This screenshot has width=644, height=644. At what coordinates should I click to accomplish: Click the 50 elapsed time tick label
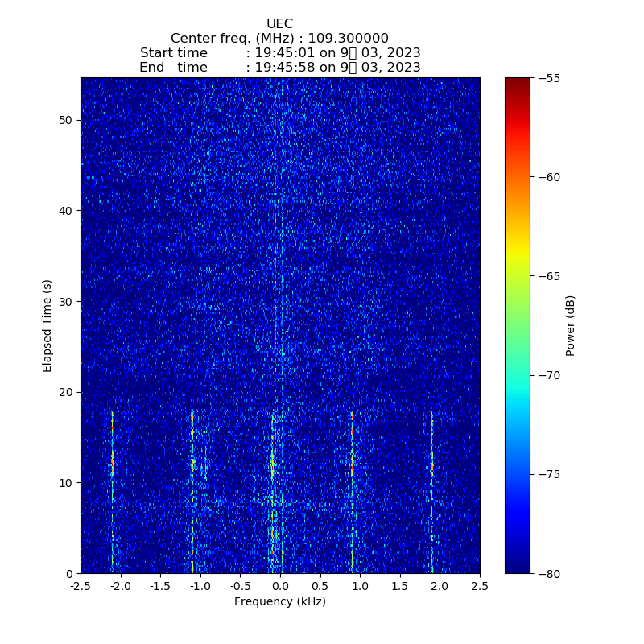tap(64, 120)
